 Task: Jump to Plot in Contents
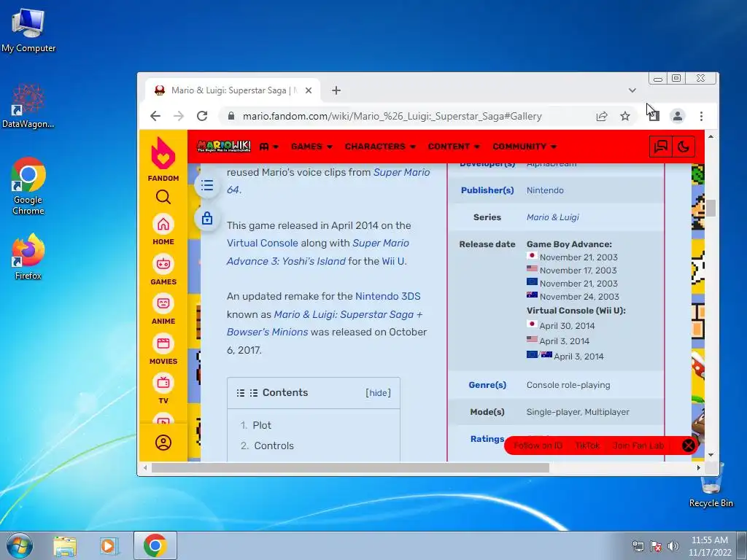pyautogui.click(x=262, y=425)
